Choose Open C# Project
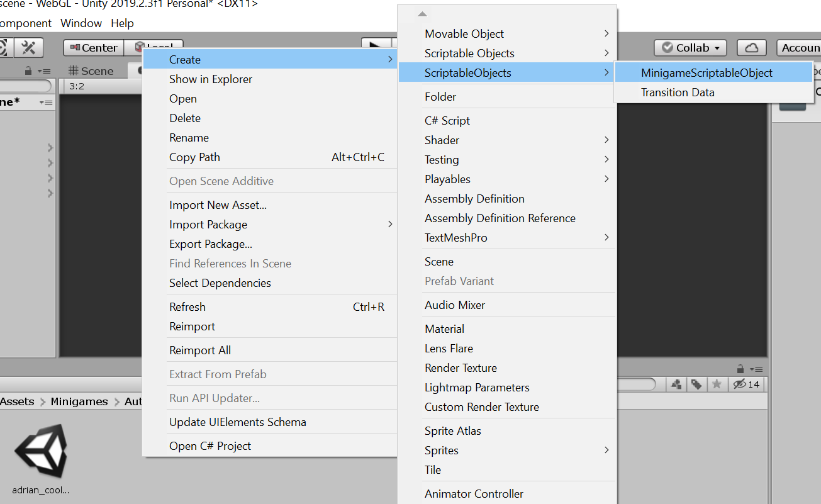This screenshot has width=821, height=504. pyautogui.click(x=270, y=446)
